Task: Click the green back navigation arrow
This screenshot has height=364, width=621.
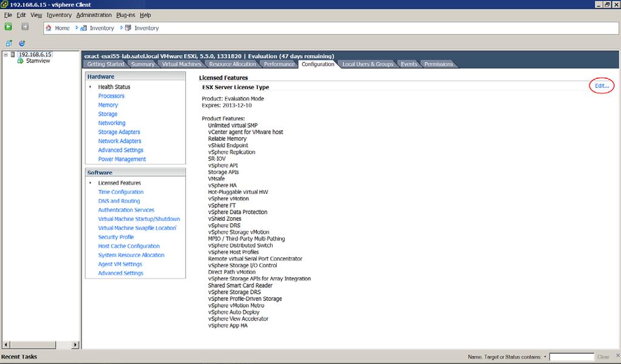Action: point(8,27)
